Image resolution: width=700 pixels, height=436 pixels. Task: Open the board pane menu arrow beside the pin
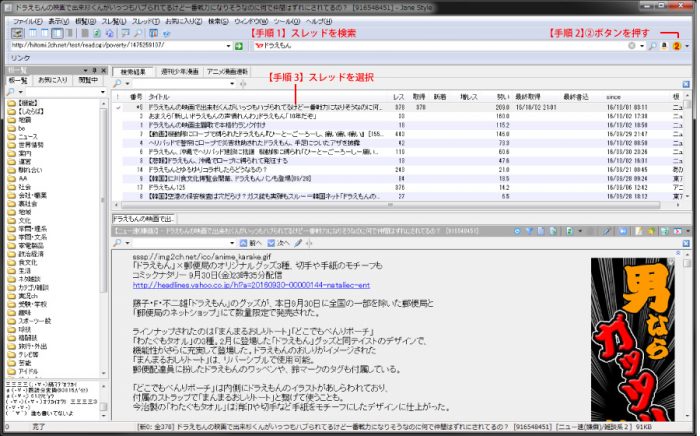(85, 71)
